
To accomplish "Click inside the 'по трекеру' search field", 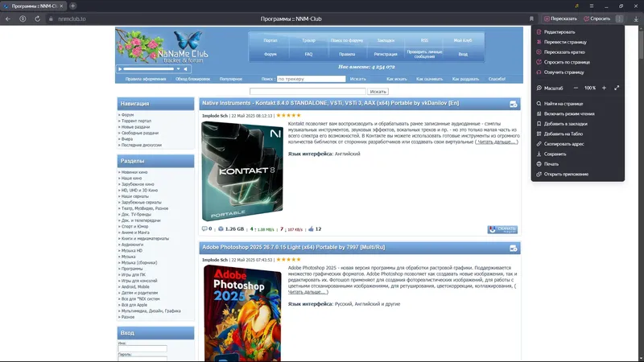I will (311, 79).
